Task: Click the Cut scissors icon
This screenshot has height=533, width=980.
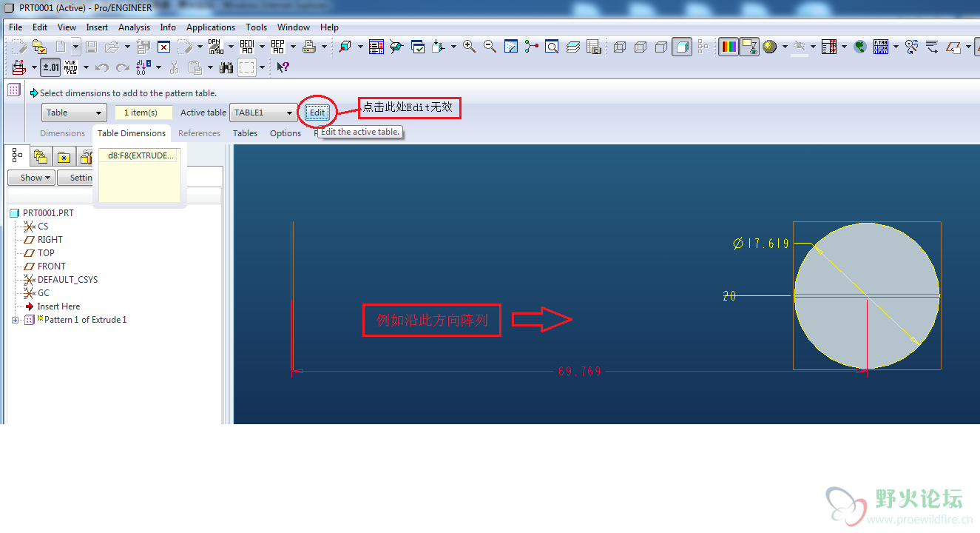Action: [x=175, y=67]
